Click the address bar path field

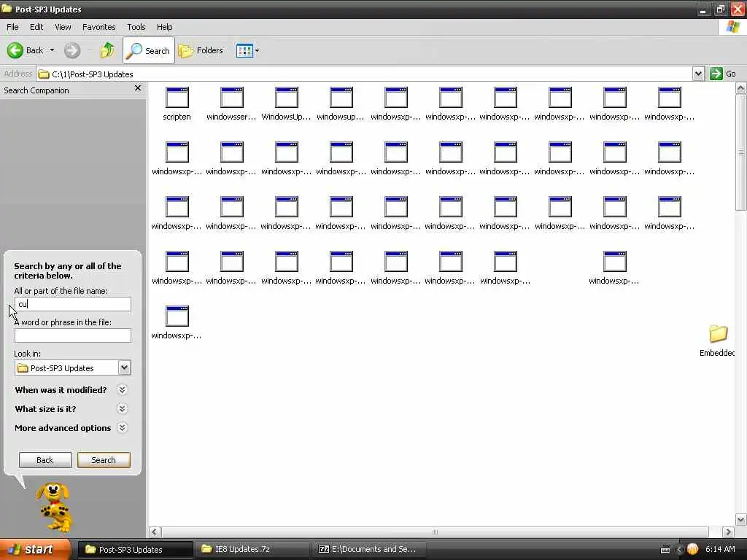(365, 74)
